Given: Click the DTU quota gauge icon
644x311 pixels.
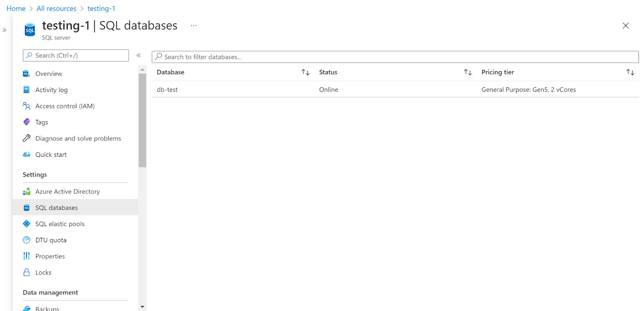Looking at the screenshot, I should 27,240.
